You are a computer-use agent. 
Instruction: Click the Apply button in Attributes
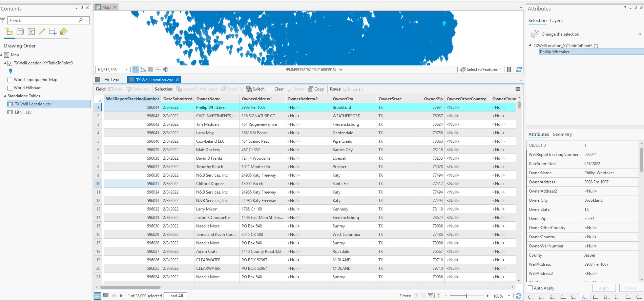(604, 288)
